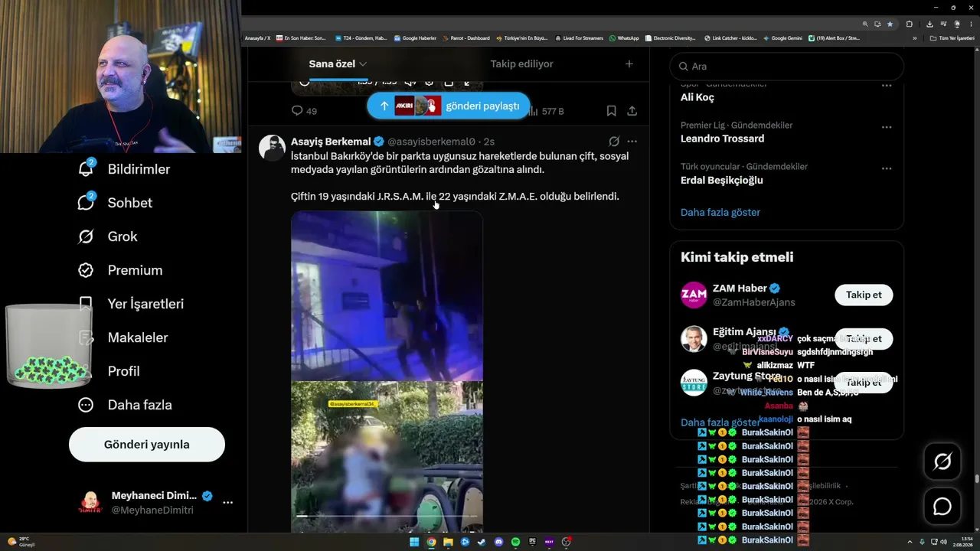980x551 pixels.
Task: Open three-dot menu on Asayiş Berkemal post
Action: pyautogui.click(x=632, y=142)
